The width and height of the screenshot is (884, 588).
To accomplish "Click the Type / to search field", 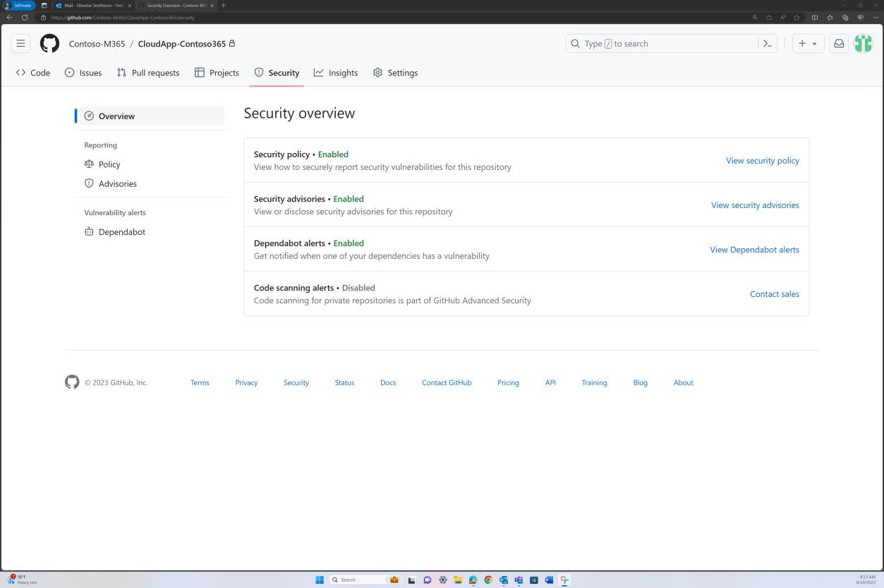I will (669, 43).
